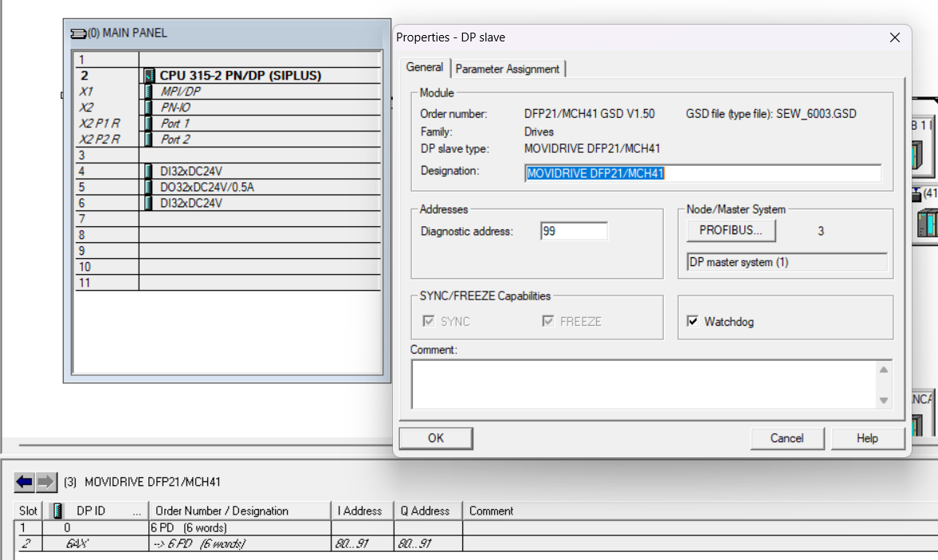938x560 pixels.
Task: Open the PROFIBUS... settings button
Action: (731, 231)
